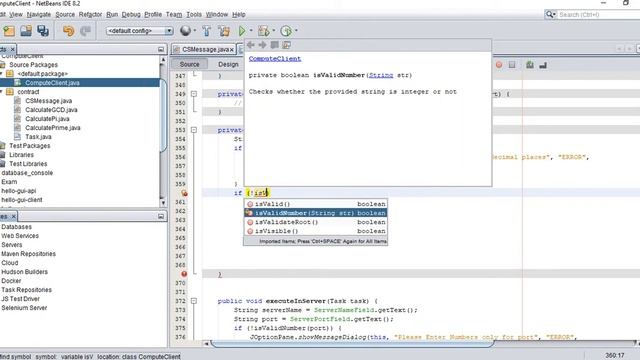Select Task.java in project tree

[38, 137]
